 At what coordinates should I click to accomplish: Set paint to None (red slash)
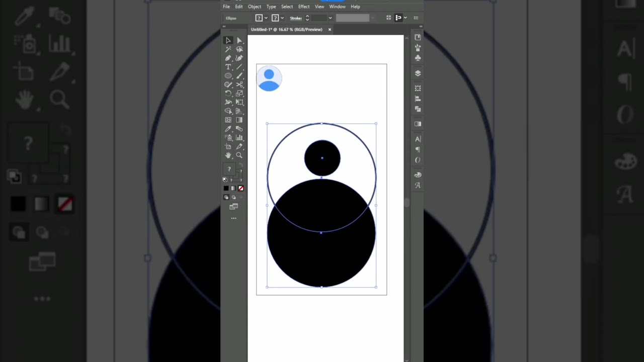click(x=240, y=189)
